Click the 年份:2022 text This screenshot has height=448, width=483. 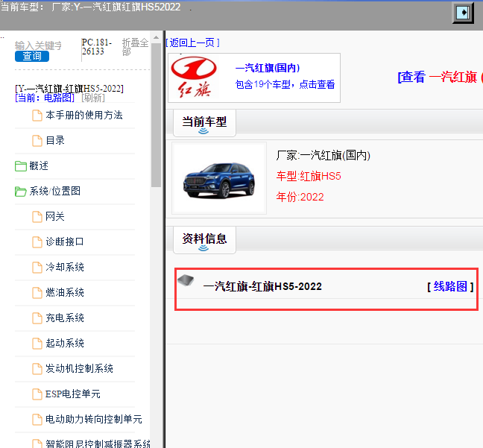300,197
